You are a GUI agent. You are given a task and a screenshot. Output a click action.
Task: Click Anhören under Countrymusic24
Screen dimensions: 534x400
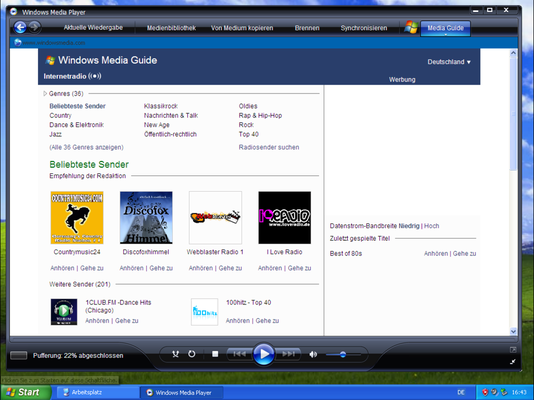pyautogui.click(x=62, y=268)
